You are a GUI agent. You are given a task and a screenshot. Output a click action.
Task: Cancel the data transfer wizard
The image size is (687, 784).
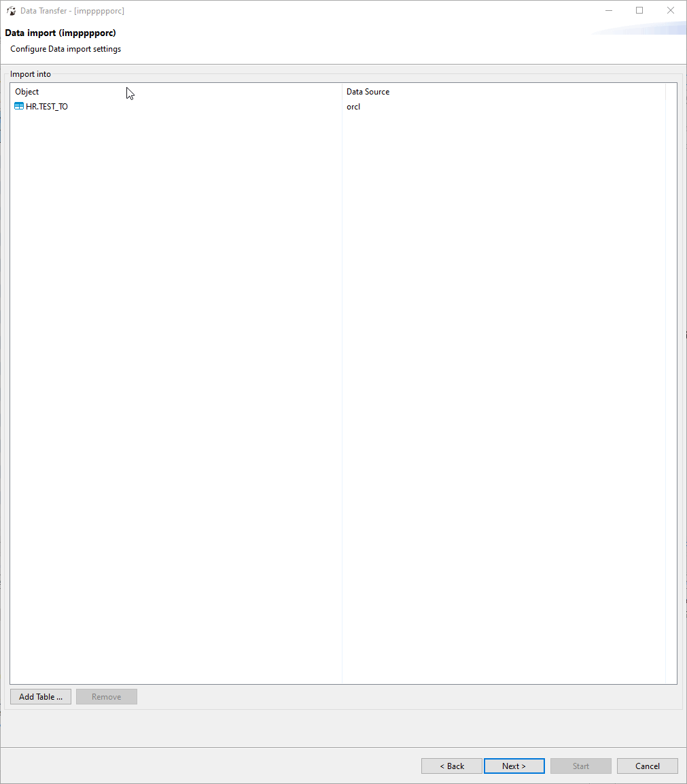click(x=647, y=766)
